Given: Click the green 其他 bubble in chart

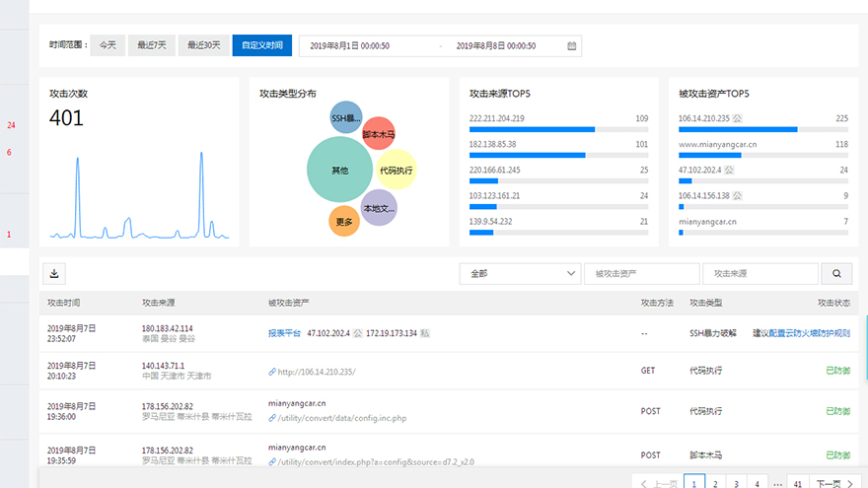Looking at the screenshot, I should (339, 171).
